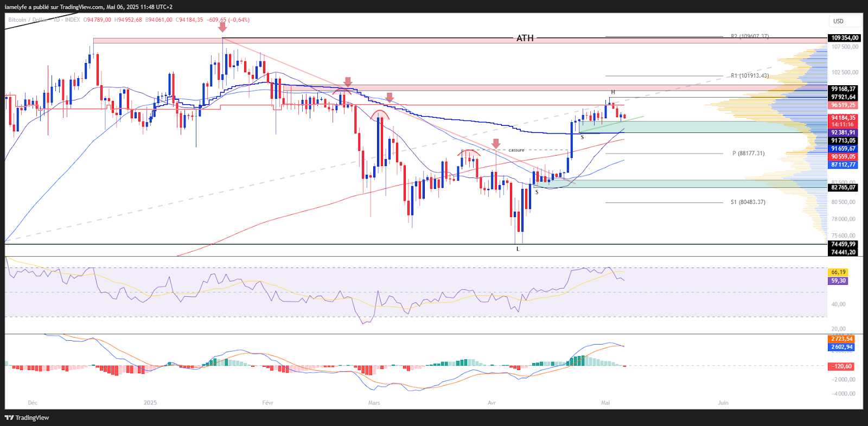Select the ATH label on the chart
Viewport: 868px width, 426px height.
tap(525, 38)
